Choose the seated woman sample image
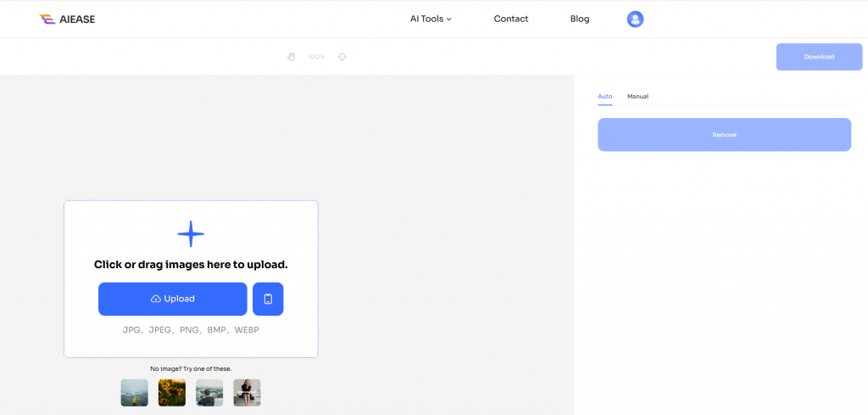868x415 pixels. [x=247, y=393]
